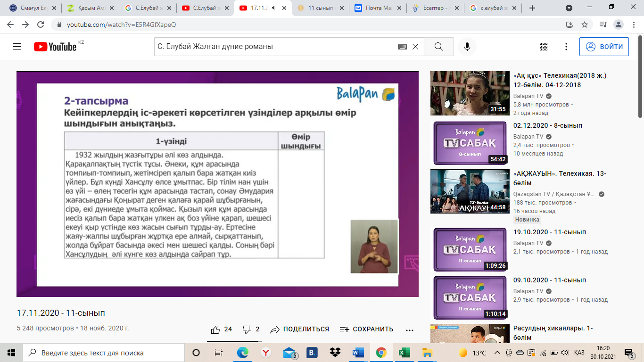The height and width of the screenshot is (362, 644).
Task: Open the Qazaqstan TV channel name
Action: click(554, 194)
